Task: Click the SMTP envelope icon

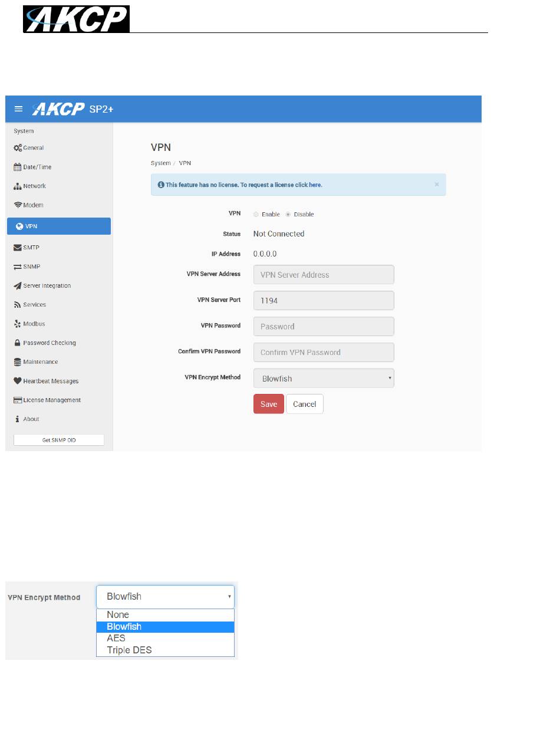Action: (18, 248)
